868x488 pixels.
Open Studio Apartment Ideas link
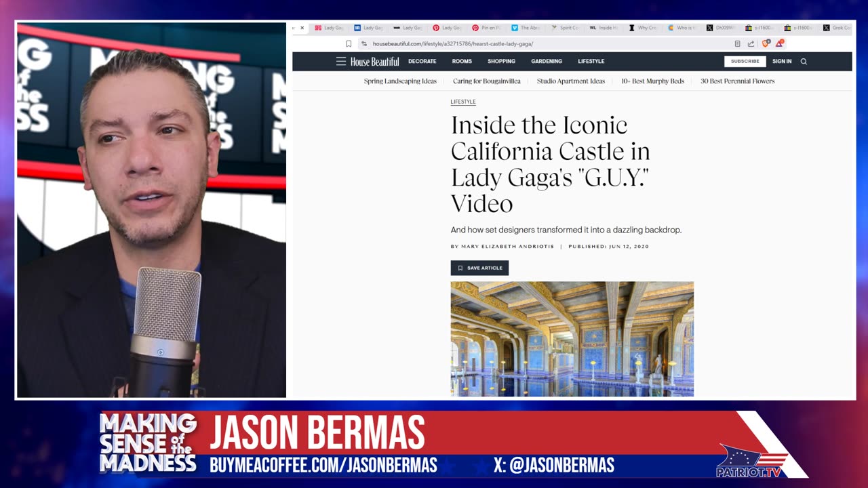571,81
